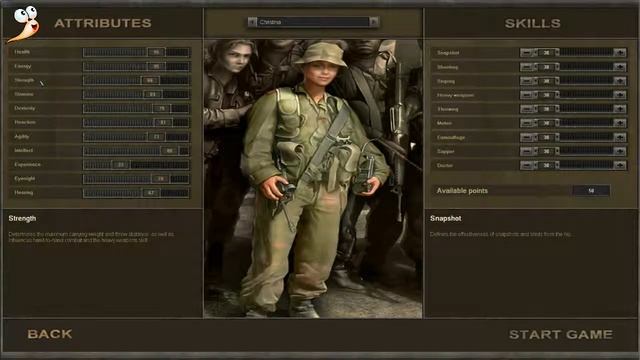
Task: Decrease the Throwing skill with minus button
Action: (x=527, y=109)
